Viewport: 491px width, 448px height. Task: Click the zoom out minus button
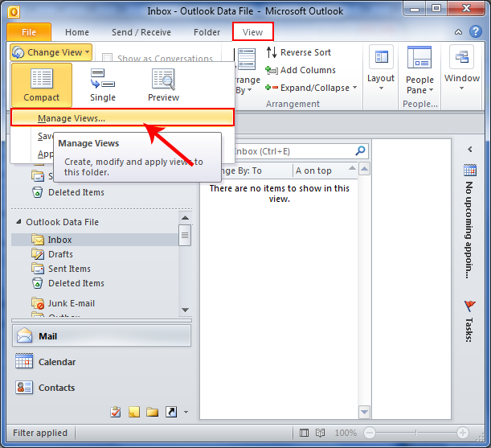point(370,433)
